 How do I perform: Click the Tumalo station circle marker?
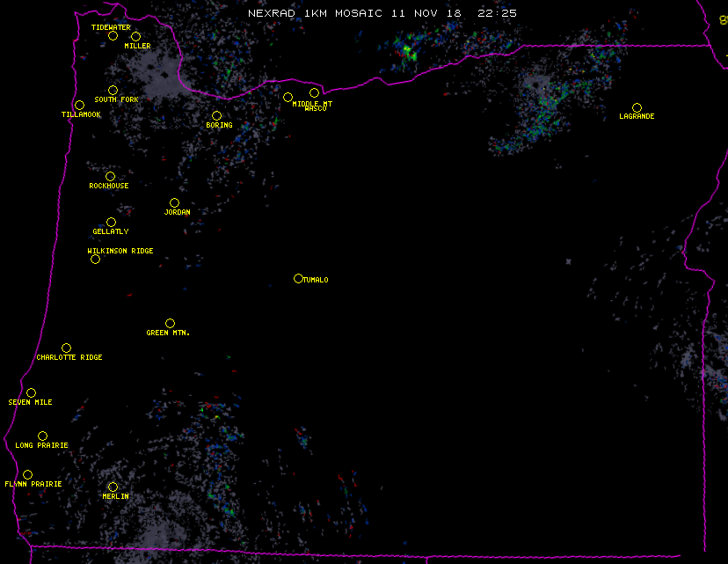[x=298, y=278]
